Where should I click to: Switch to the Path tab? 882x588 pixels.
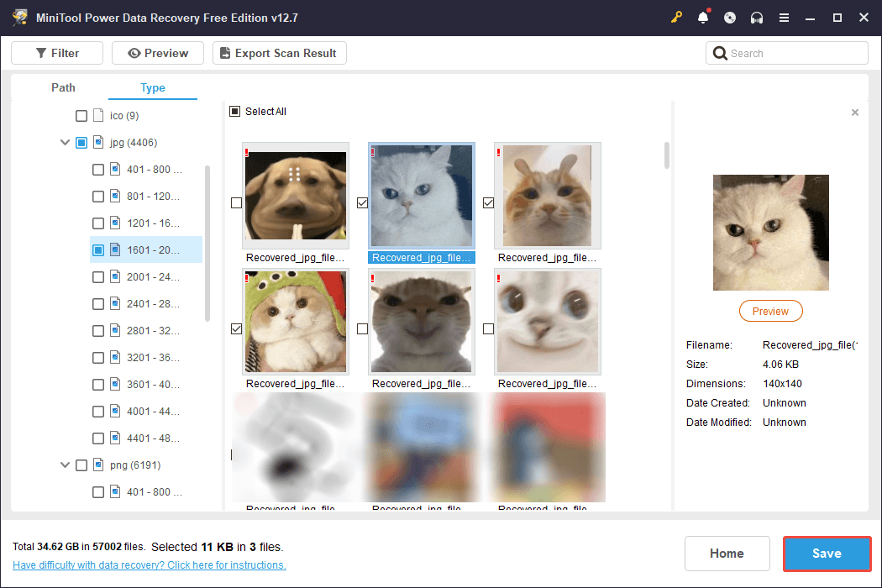pos(63,87)
